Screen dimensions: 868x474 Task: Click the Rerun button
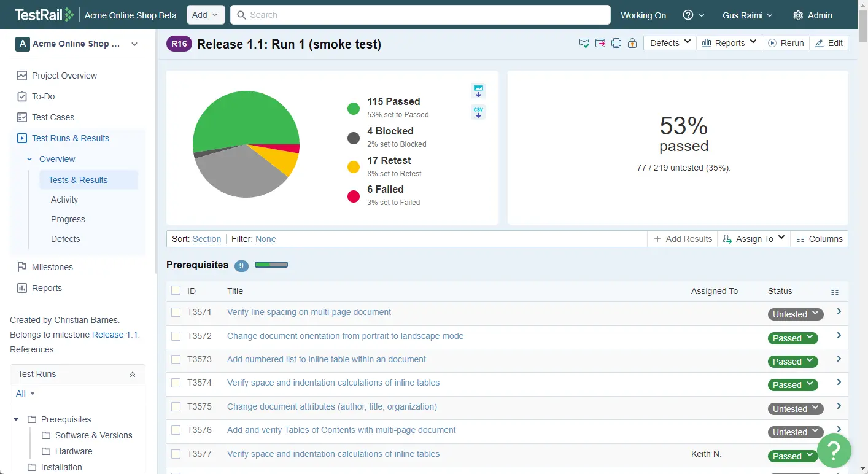(786, 43)
